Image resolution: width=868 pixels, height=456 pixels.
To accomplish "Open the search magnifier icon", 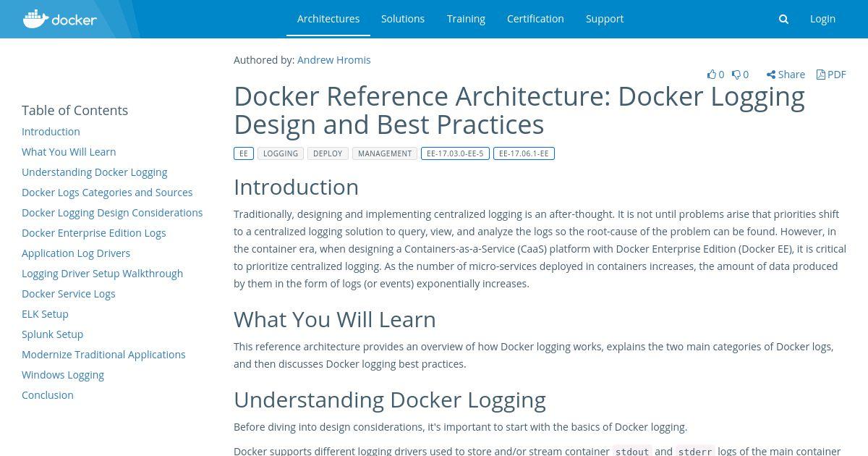I will coord(783,20).
